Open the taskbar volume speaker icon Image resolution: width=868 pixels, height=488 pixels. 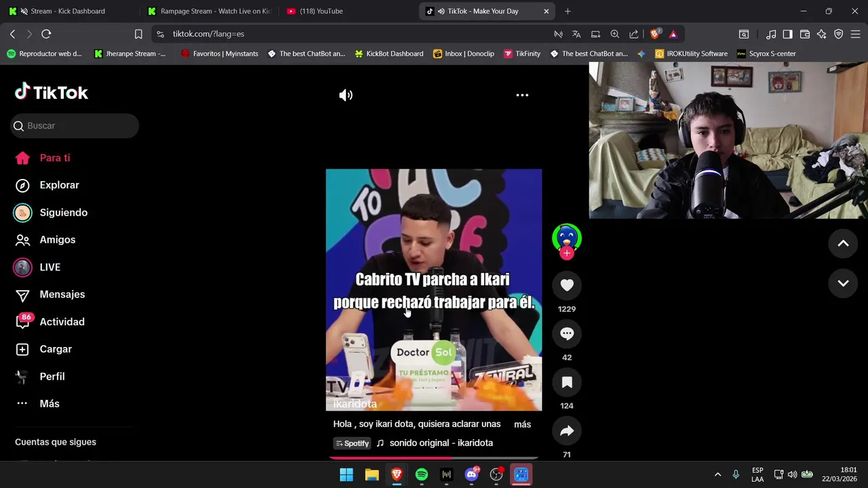(x=792, y=474)
